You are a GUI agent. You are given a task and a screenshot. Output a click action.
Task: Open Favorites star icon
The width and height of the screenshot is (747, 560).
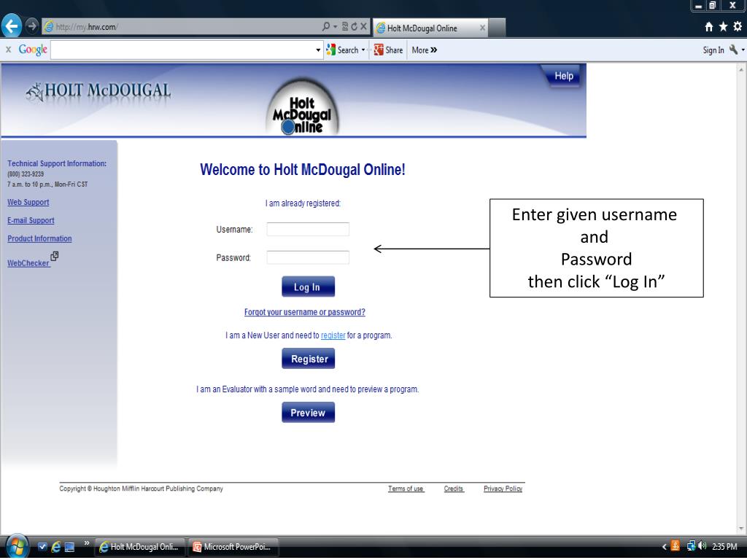(723, 27)
